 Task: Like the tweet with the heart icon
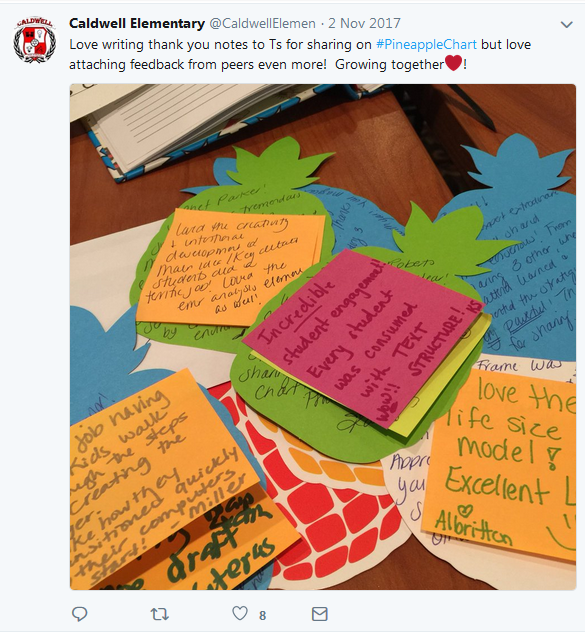240,613
